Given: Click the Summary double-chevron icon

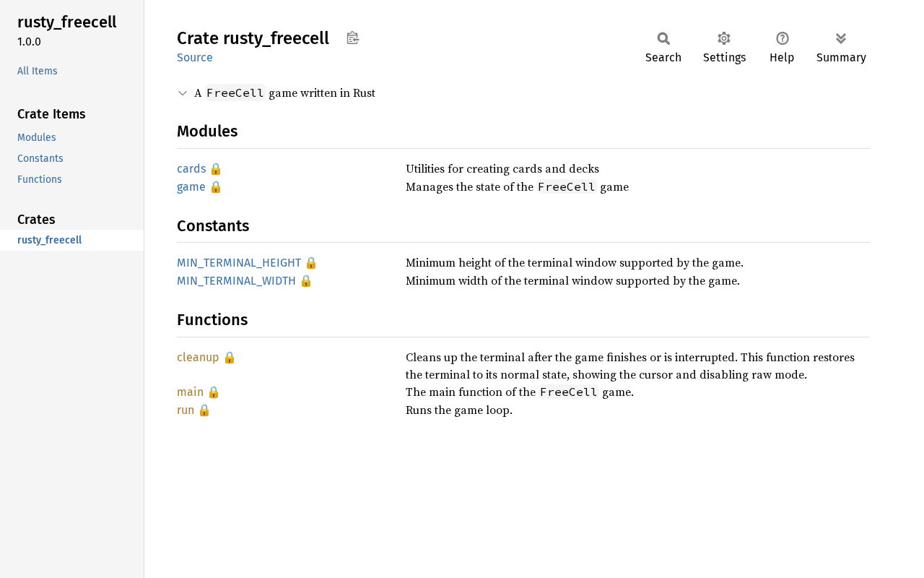Looking at the screenshot, I should pyautogui.click(x=841, y=39).
